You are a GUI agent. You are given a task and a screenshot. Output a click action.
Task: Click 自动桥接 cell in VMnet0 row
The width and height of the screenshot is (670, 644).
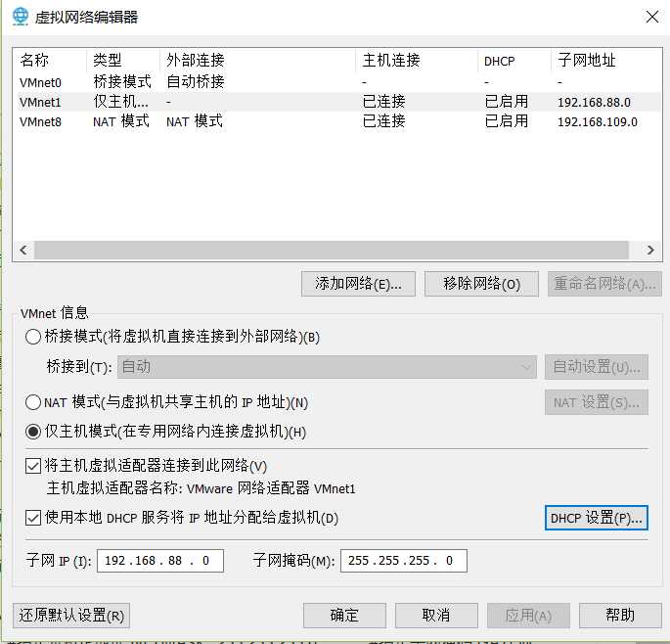(196, 81)
